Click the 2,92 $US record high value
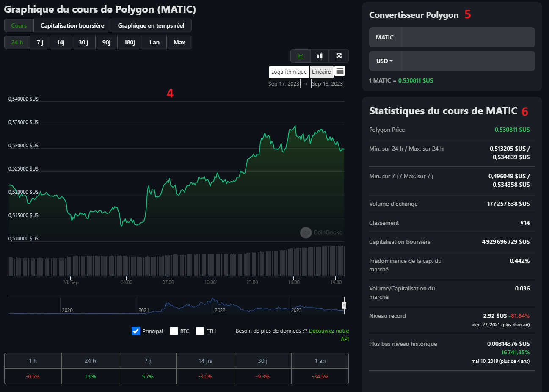 [x=495, y=316]
